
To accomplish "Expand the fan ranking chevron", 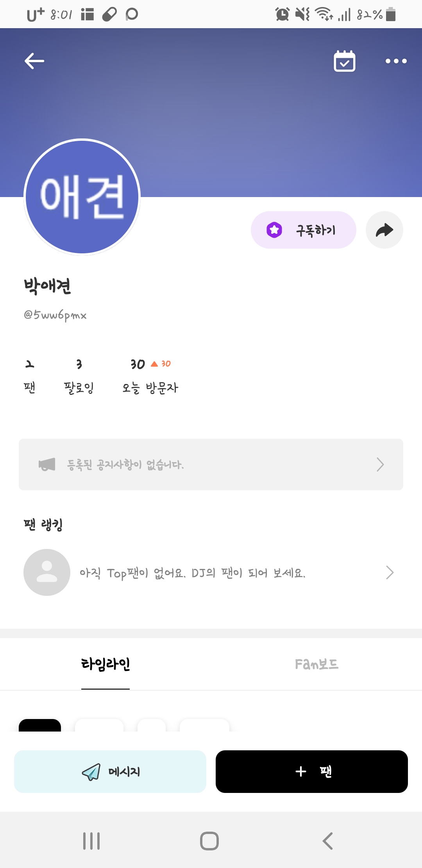I will (389, 572).
